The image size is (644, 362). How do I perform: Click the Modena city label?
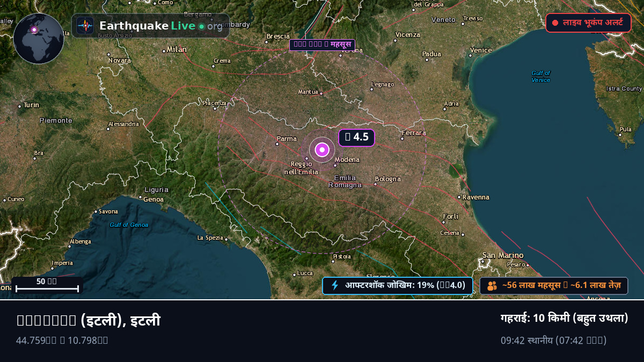[347, 160]
